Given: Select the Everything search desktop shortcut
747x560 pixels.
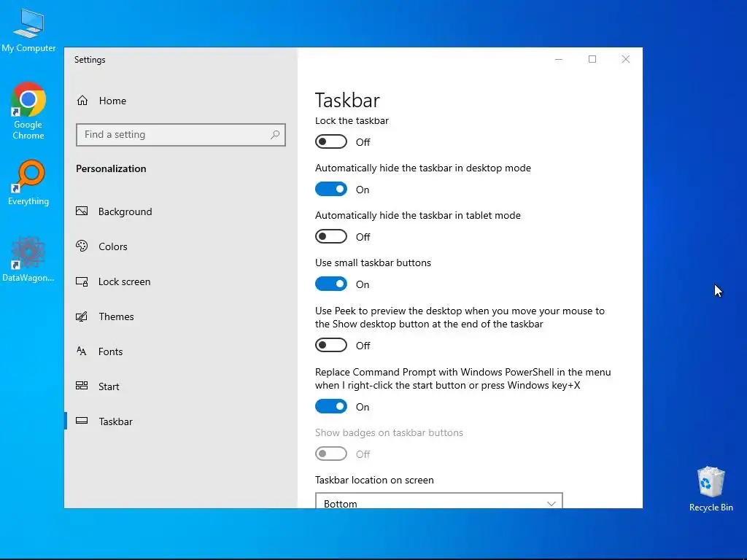Looking at the screenshot, I should click(x=28, y=182).
